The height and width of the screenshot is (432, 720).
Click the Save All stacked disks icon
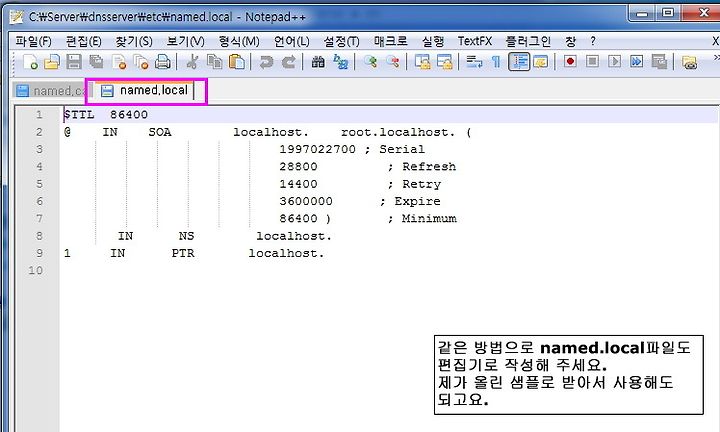pos(96,62)
